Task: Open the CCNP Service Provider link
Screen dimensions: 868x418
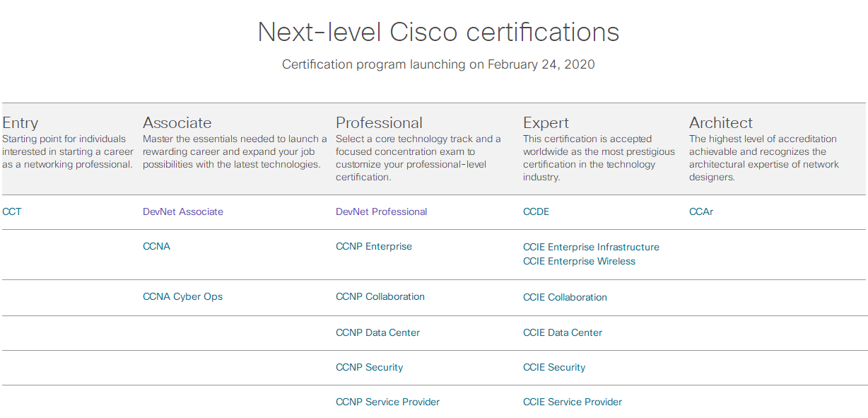Action: (x=387, y=402)
